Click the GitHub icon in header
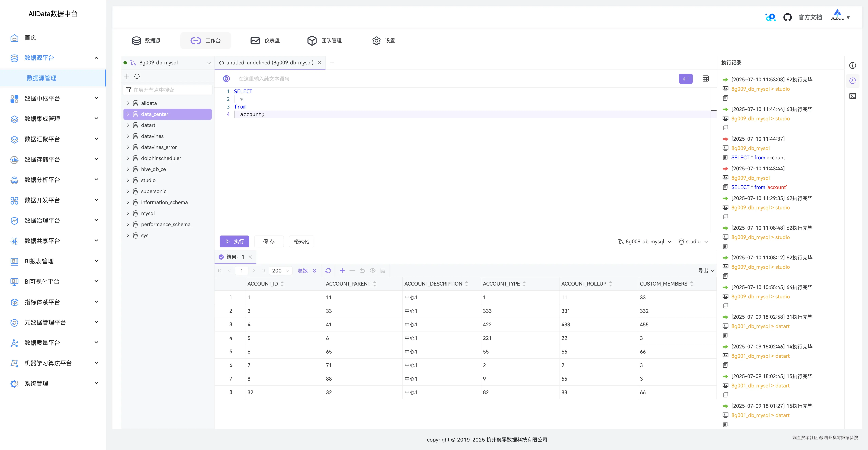Screen dimensions: 868x450 787,17
